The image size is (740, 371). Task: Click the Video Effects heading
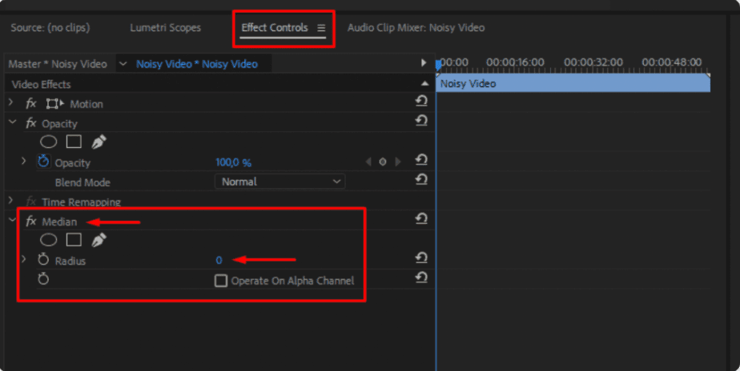click(42, 84)
